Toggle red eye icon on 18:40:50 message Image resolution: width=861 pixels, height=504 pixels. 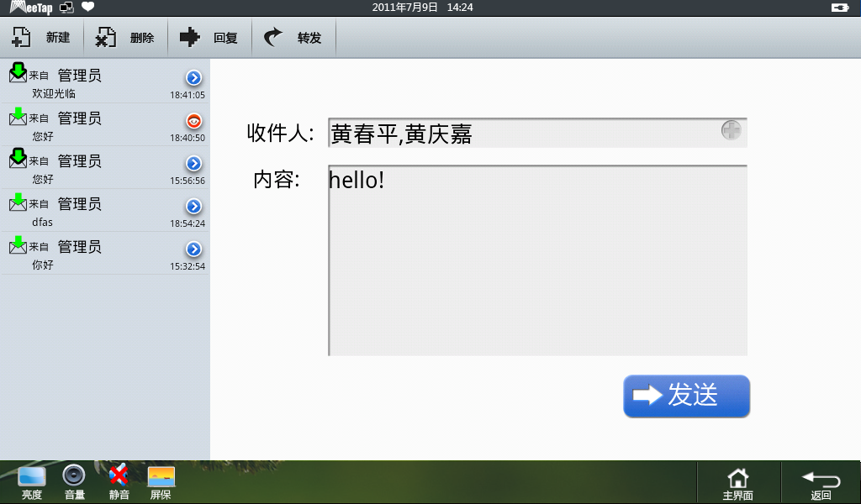pyautogui.click(x=194, y=121)
